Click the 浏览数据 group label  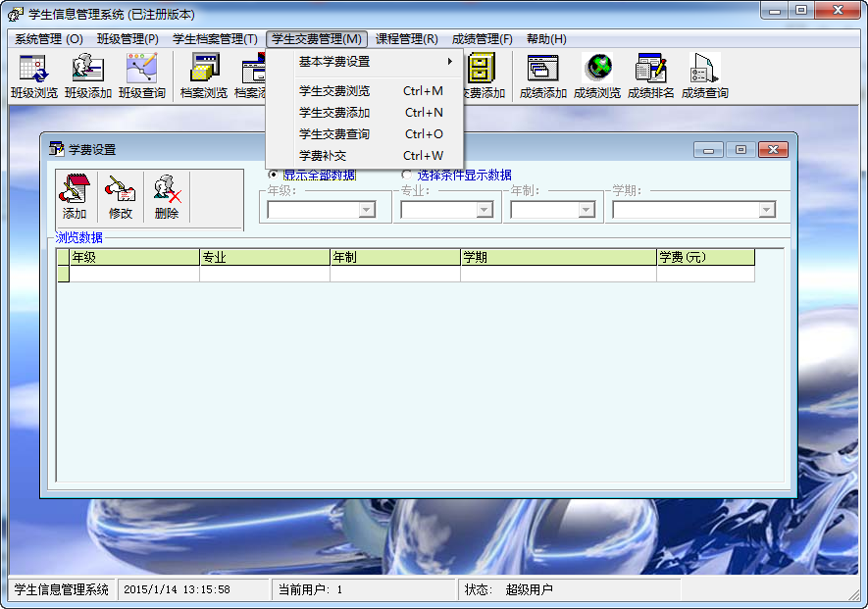[x=78, y=237]
